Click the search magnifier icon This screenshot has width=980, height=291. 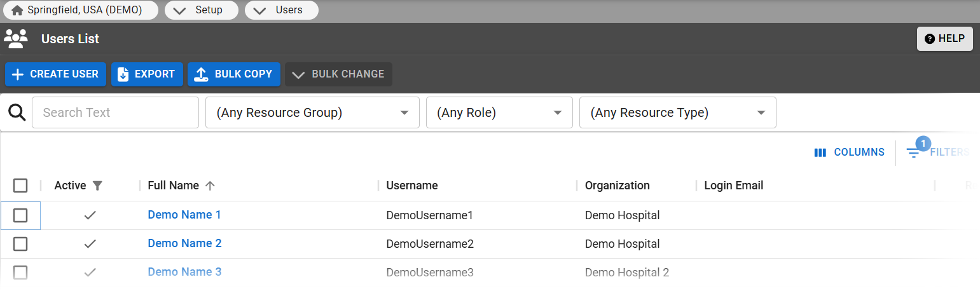click(x=17, y=112)
